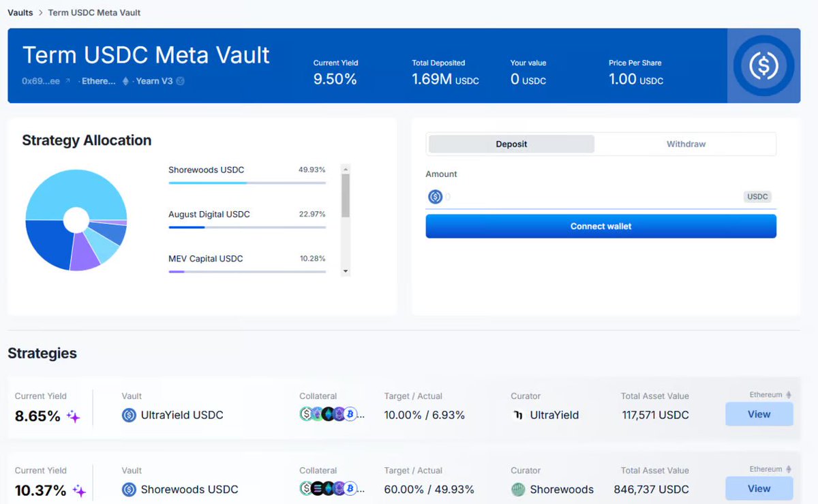Click the 9.50% Current Yield value
Image resolution: width=818 pixels, height=504 pixels.
(x=335, y=79)
